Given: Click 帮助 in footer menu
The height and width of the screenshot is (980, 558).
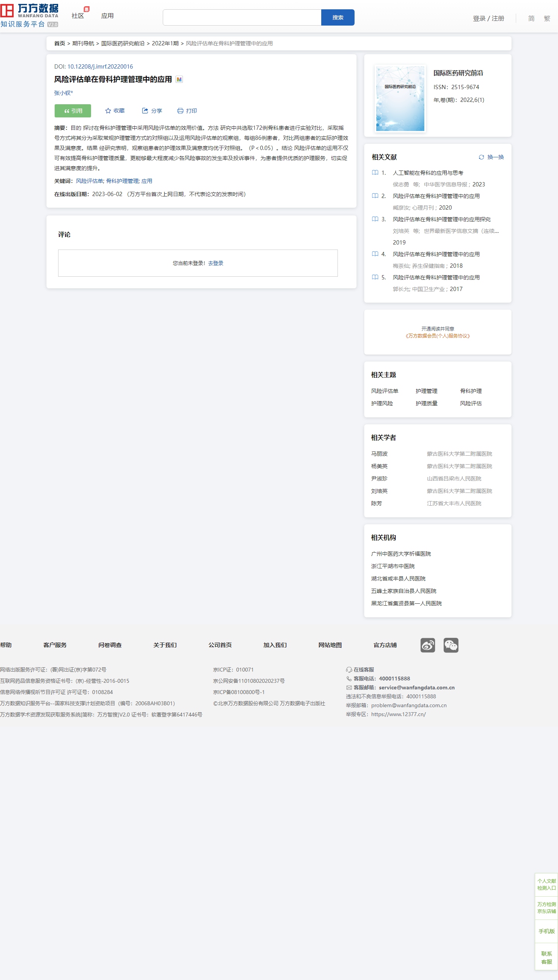Looking at the screenshot, I should pos(6,645).
